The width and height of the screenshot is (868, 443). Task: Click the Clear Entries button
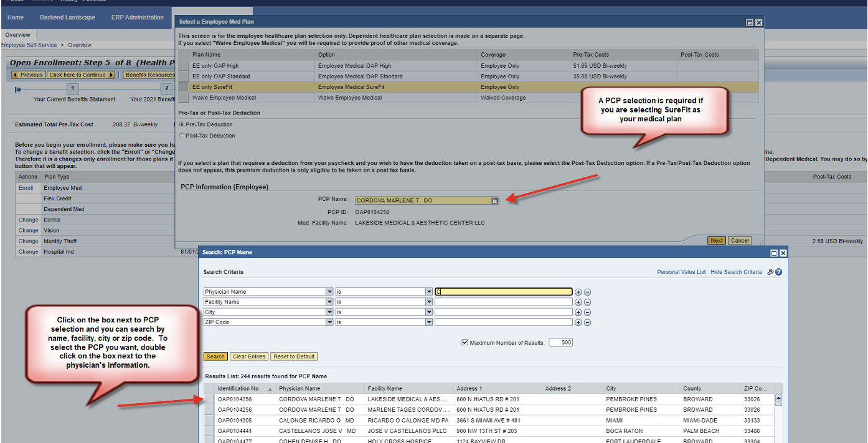click(248, 356)
